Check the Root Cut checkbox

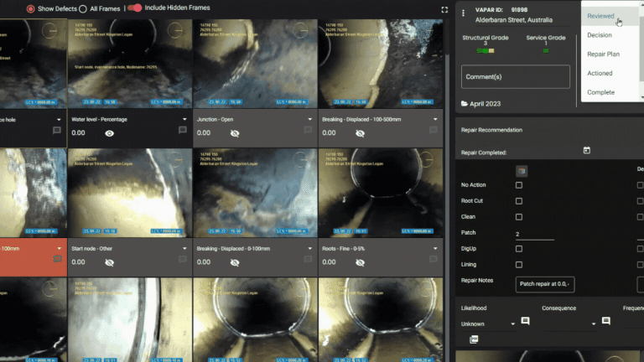[x=519, y=201]
